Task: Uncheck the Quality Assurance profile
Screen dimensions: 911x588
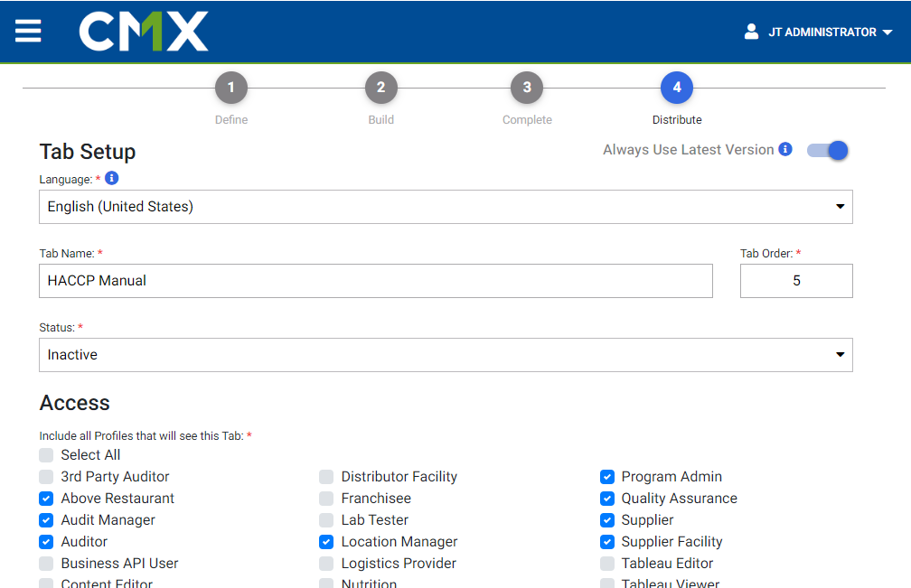Action: [x=607, y=499]
